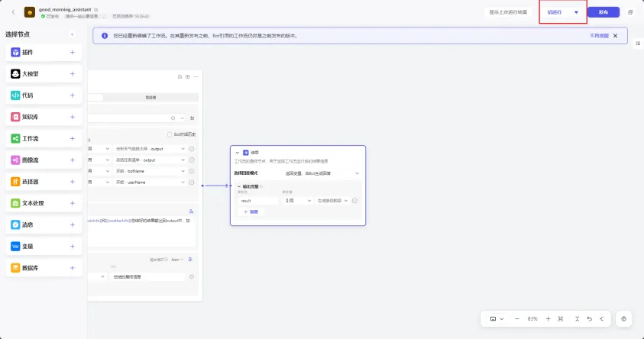Open help with the circle icon at bottom right
644x339 pixels.
click(x=623, y=319)
